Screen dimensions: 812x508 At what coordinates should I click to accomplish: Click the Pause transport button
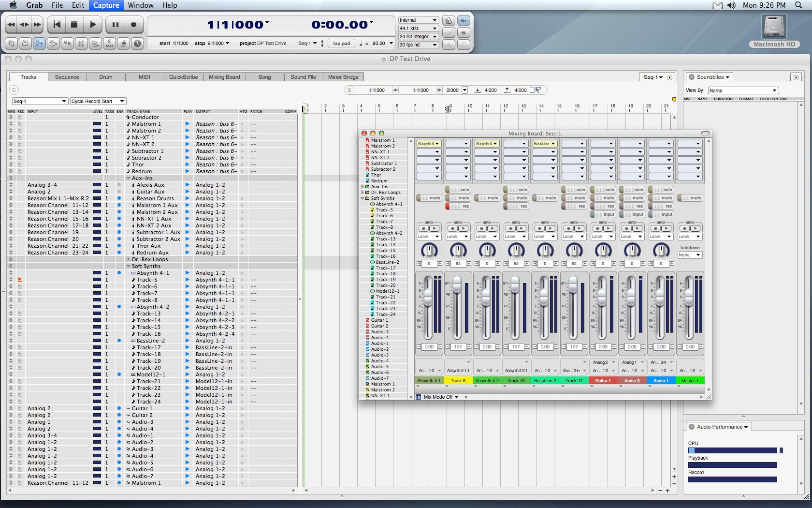pos(115,24)
